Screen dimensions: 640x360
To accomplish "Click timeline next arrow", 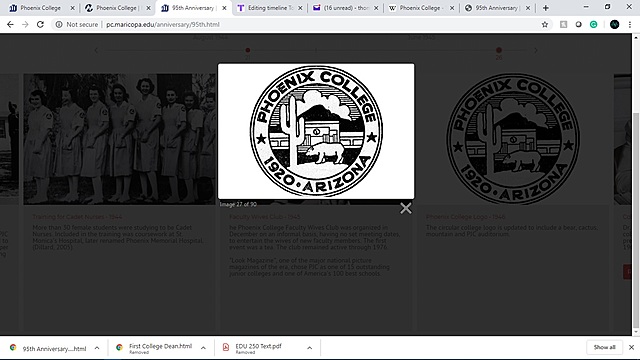I will [536, 51].
